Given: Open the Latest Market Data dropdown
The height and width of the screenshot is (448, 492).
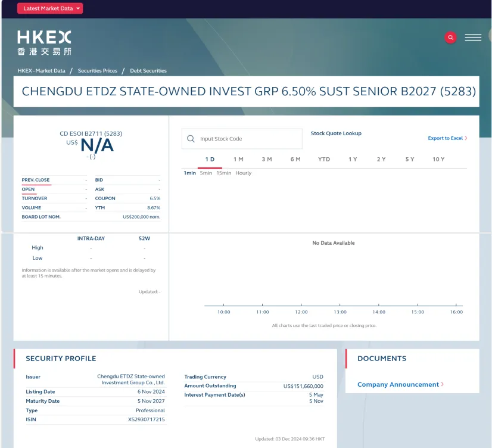Looking at the screenshot, I should [50, 8].
